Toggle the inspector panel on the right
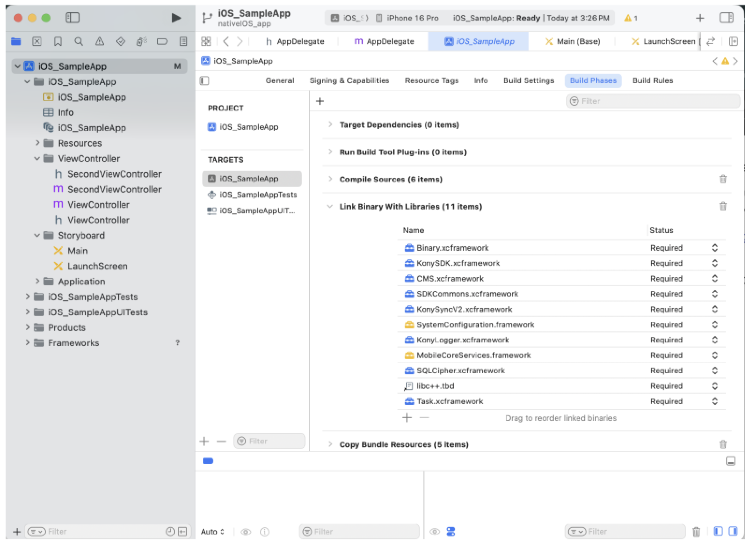Viewport: 756px width, 551px height. coord(726,18)
